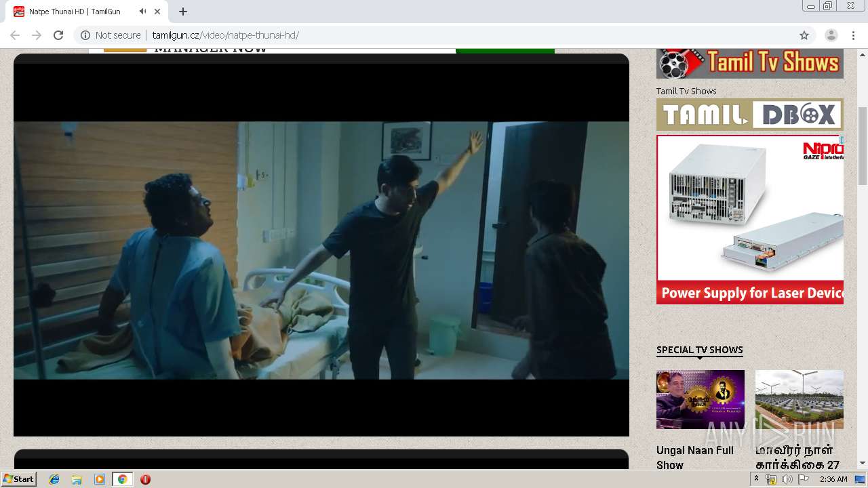This screenshot has width=868, height=488.
Task: Open the Ungal Naan Full Show link
Action: 695,457
